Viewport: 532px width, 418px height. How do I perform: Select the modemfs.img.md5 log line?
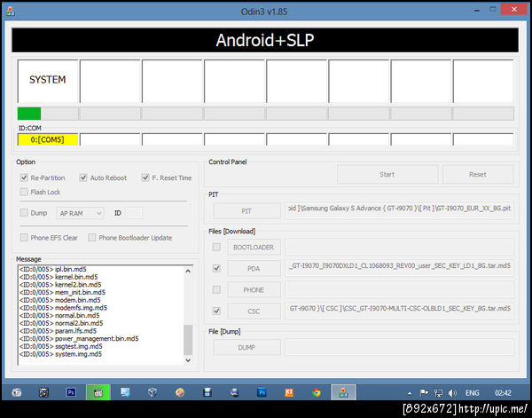64,308
